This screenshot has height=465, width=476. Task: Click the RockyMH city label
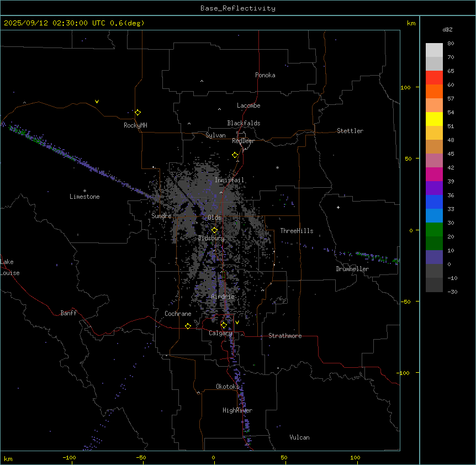(135, 125)
